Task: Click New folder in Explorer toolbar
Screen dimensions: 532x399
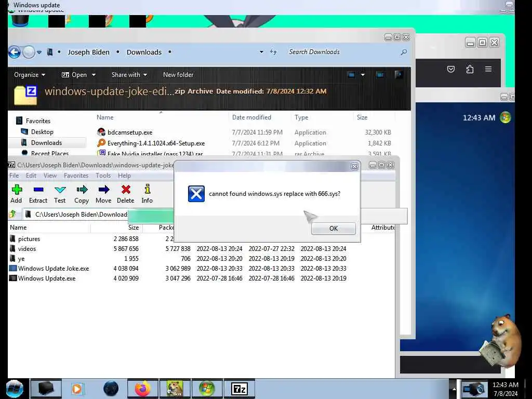Action: tap(178, 75)
